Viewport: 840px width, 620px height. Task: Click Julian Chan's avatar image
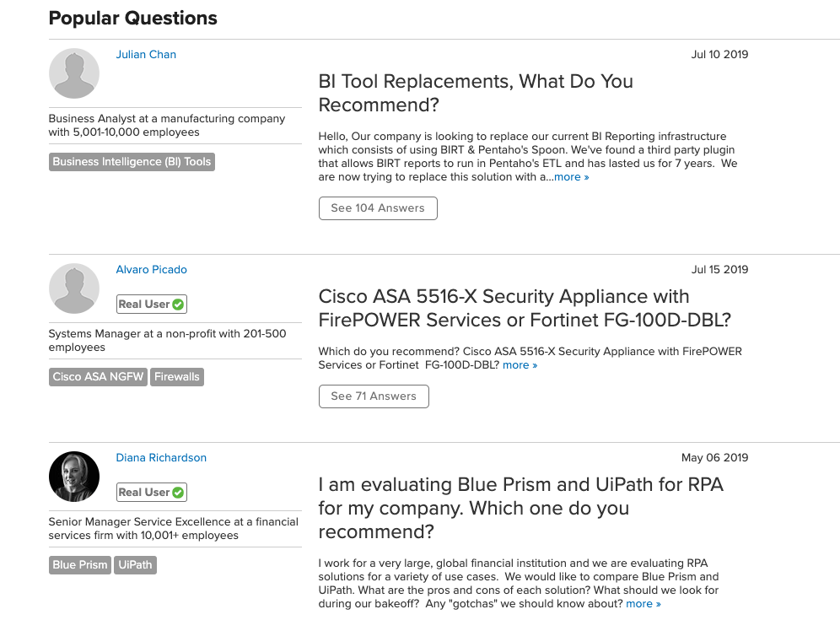pos(74,73)
